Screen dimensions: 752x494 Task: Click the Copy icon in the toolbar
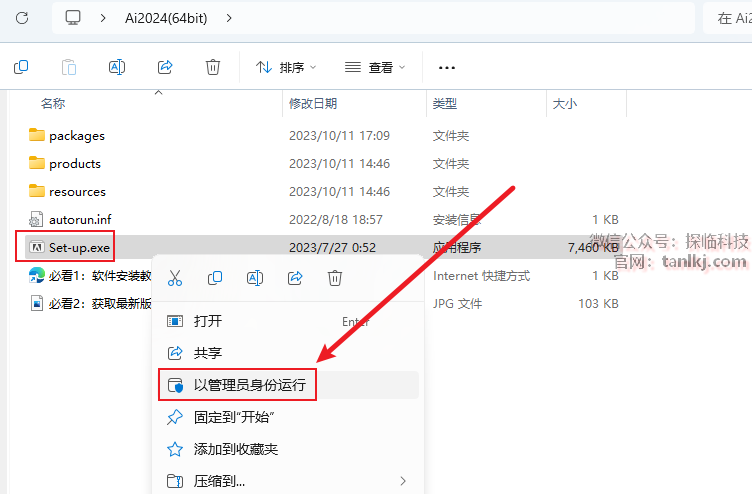tap(21, 67)
